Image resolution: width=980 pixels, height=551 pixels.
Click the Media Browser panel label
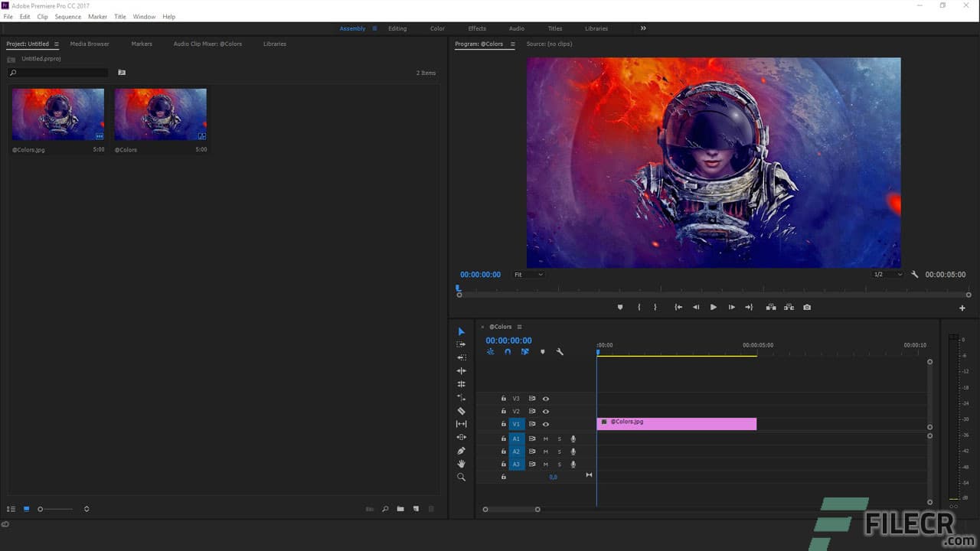tap(90, 44)
